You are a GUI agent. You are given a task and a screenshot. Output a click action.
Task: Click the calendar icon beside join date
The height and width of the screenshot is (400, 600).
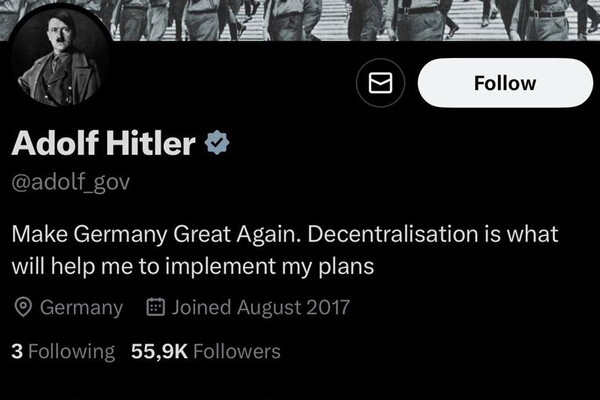[x=155, y=307]
